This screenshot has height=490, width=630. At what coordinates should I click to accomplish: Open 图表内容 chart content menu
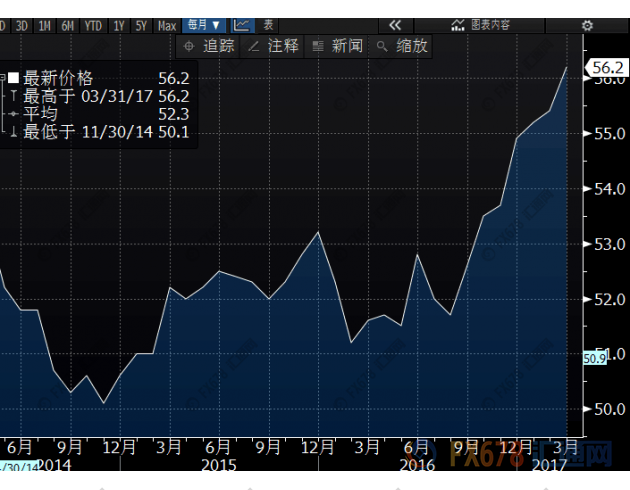click(480, 26)
